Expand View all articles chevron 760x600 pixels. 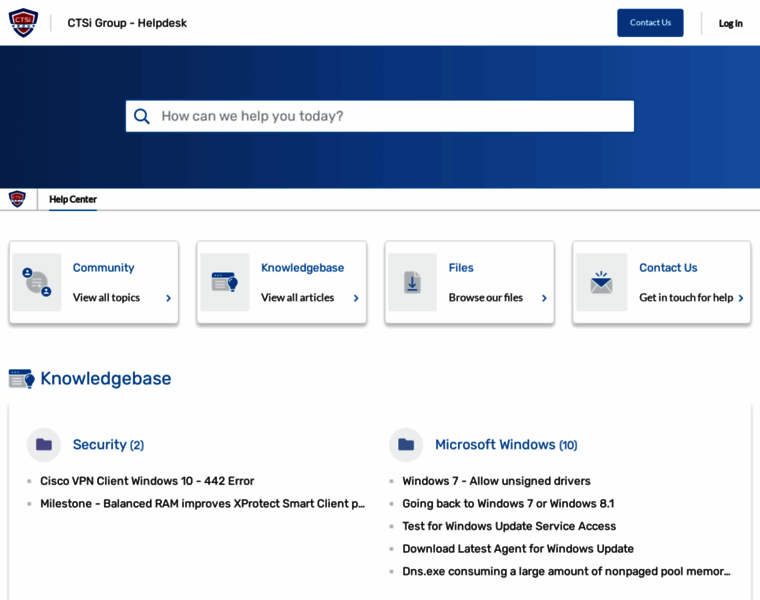[x=356, y=298]
